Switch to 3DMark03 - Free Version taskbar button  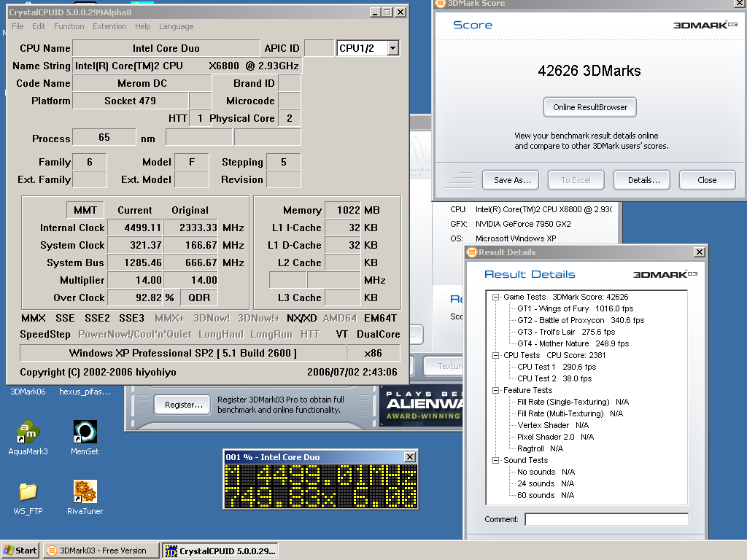point(101,551)
